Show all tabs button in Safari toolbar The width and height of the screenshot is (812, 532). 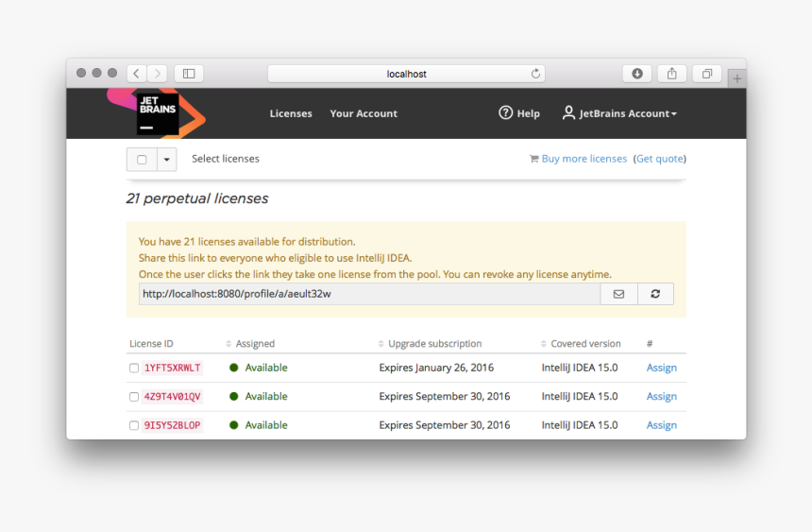tap(707, 74)
